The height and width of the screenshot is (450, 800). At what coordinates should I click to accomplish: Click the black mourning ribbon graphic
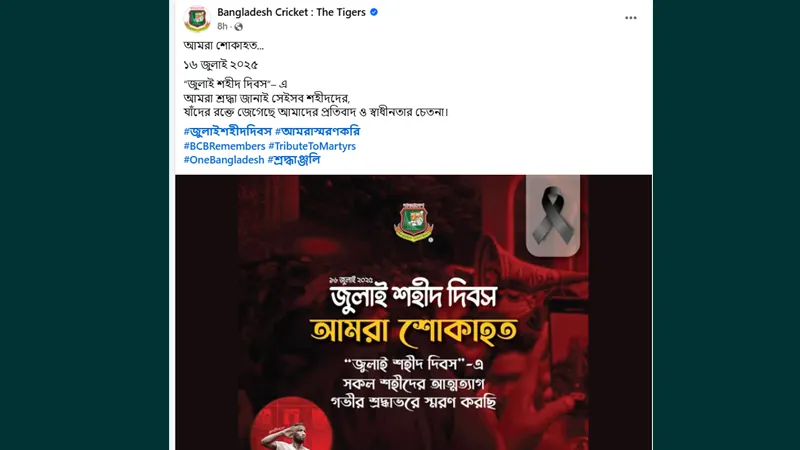tap(553, 215)
